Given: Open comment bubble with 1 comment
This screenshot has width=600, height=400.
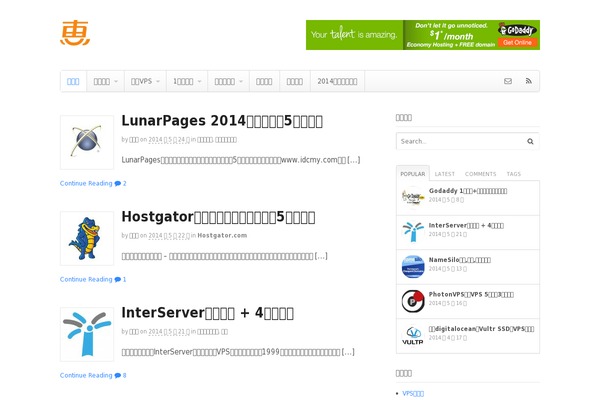Looking at the screenshot, I should point(121,279).
